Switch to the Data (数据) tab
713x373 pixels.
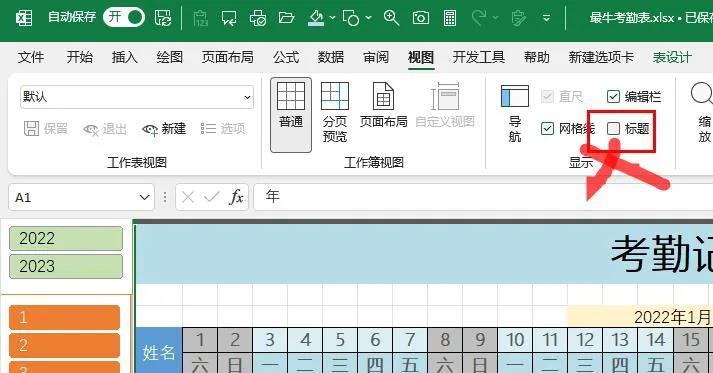pyautogui.click(x=331, y=57)
